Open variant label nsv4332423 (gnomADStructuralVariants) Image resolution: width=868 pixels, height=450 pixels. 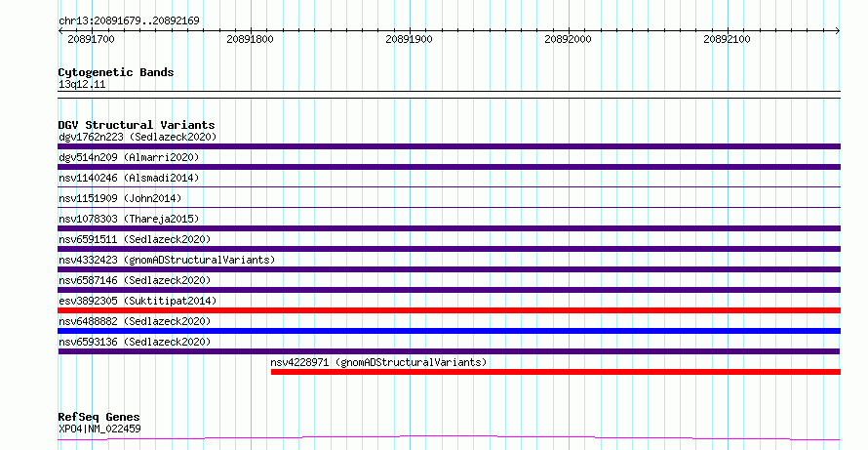pyautogui.click(x=167, y=260)
